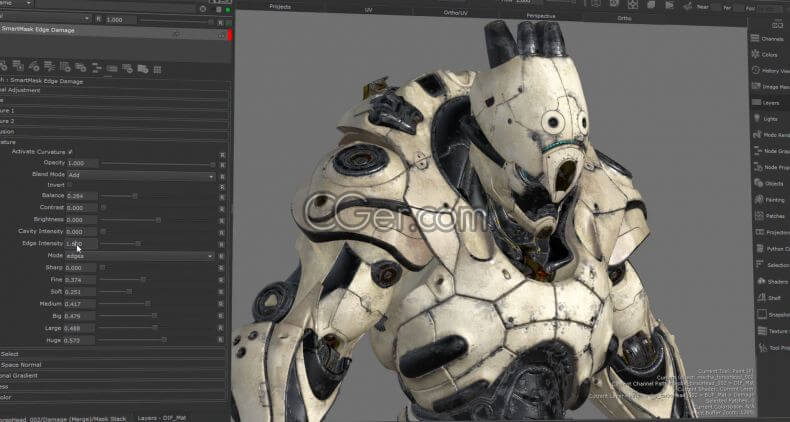Image resolution: width=790 pixels, height=422 pixels.
Task: Click the grid icon in layer toolbar
Action: point(157,69)
